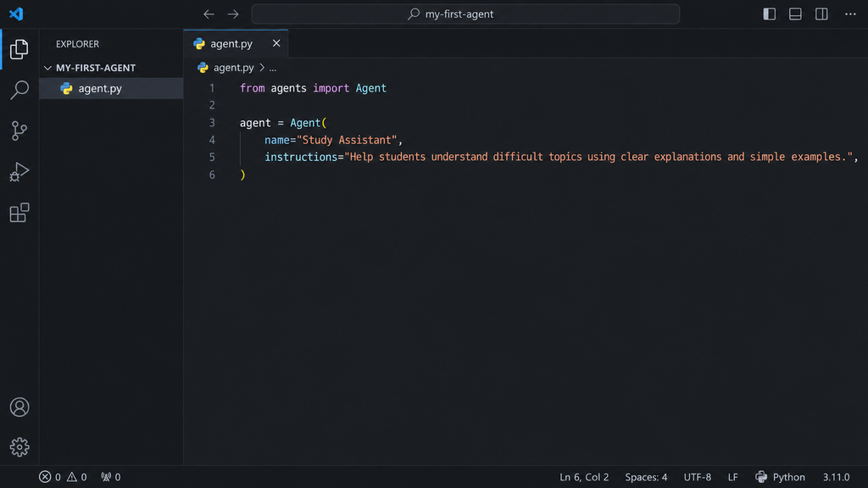The image size is (868, 488).
Task: Close the agent.py editor tab
Action: [x=276, y=43]
